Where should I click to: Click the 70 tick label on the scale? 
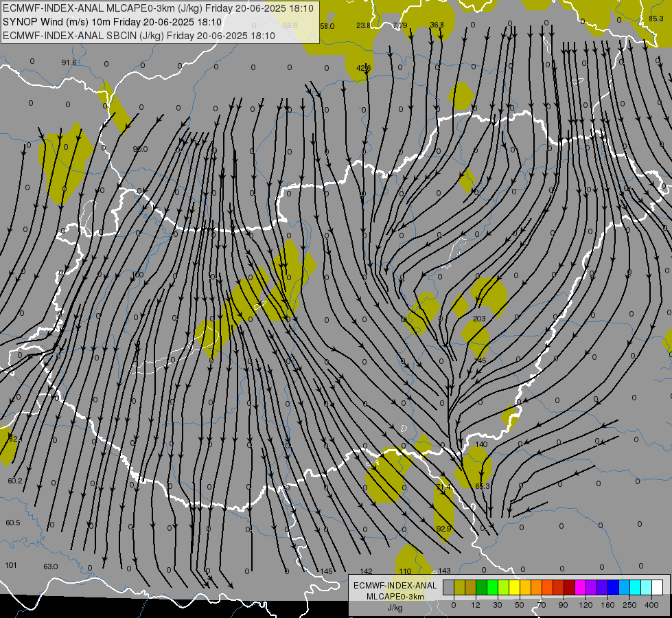click(x=542, y=605)
